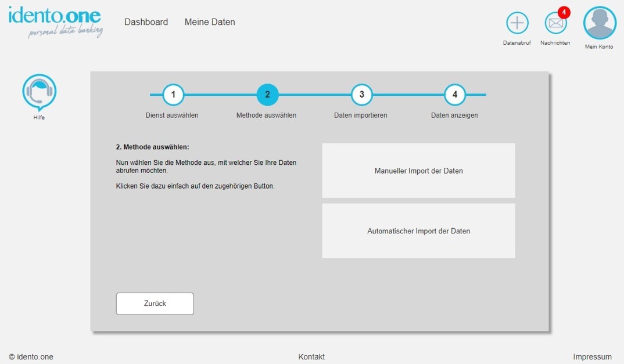The image size is (624, 364).
Task: Open Nachrichten envelope icon
Action: [x=555, y=23]
